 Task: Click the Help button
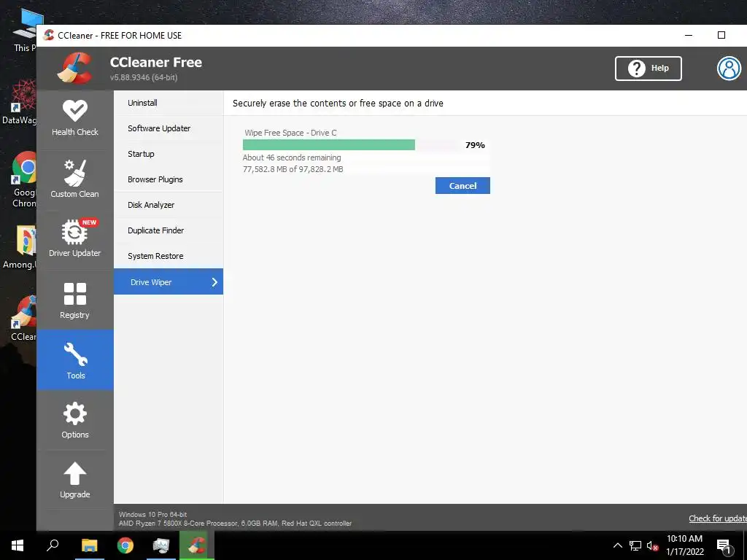click(648, 68)
